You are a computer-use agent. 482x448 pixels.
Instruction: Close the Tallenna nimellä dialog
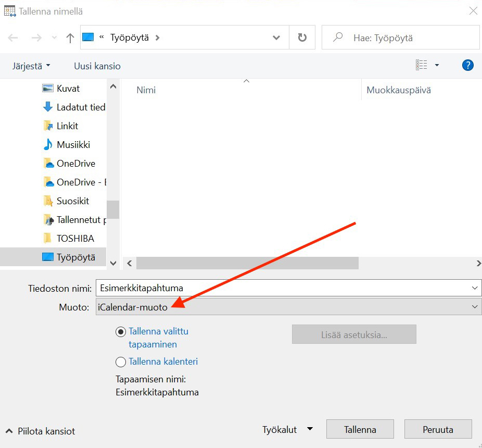point(473,11)
